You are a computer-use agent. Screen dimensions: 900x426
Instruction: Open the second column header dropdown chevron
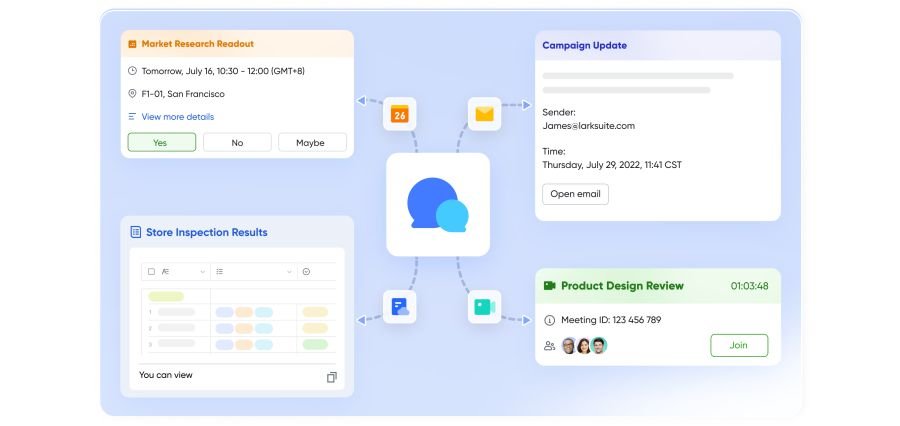point(288,271)
